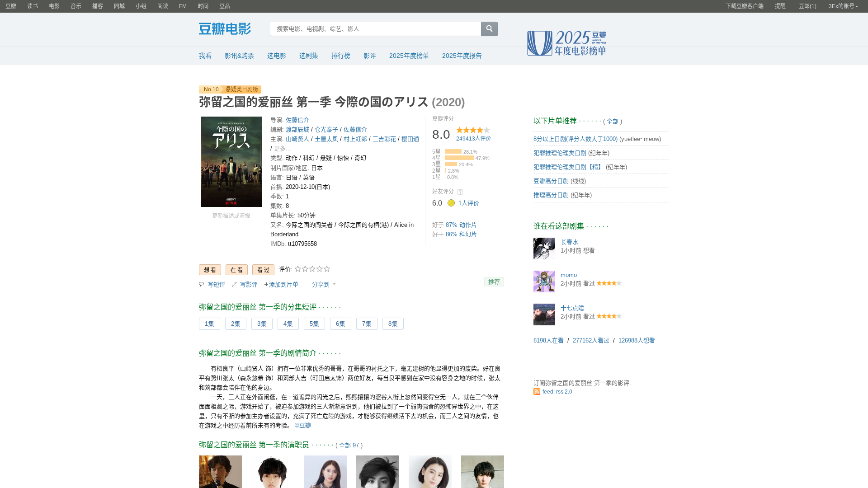The image size is (868, 488).
Task: Open 249413人评价 ratings link
Action: coord(473,139)
